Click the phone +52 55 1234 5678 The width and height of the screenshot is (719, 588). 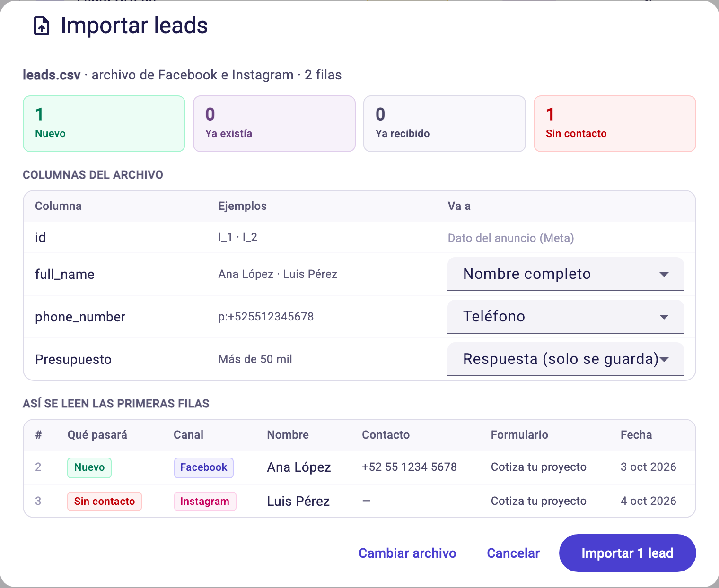[409, 467]
